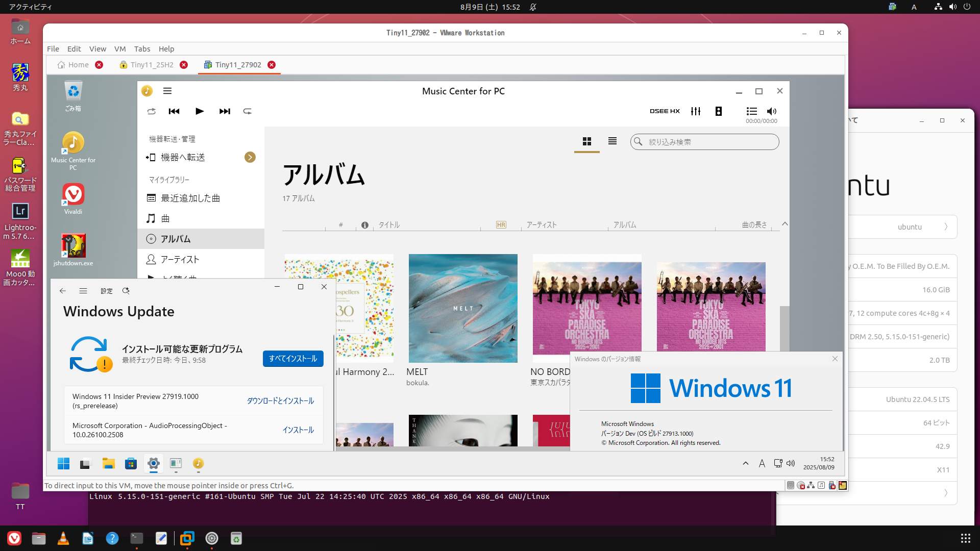Open Music Center volume control
Image resolution: width=980 pixels, height=551 pixels.
772,111
